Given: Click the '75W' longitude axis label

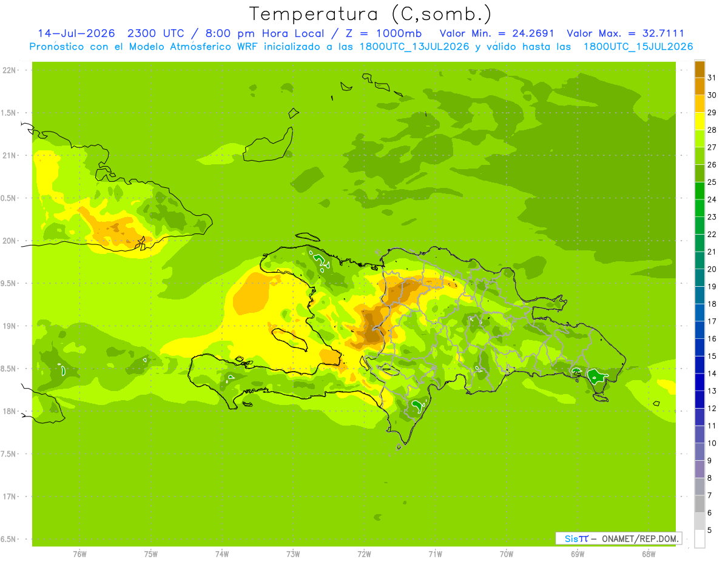Looking at the screenshot, I should 151,554.
